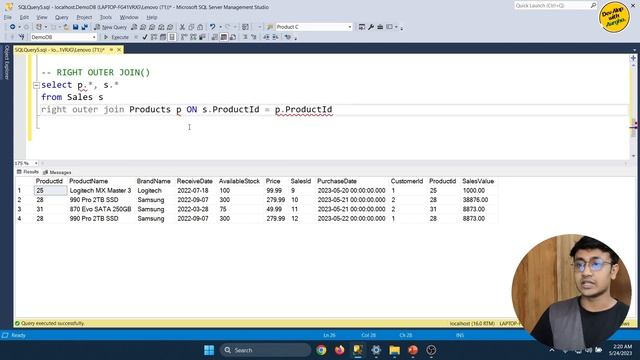Open the Window menu

[x=129, y=17]
